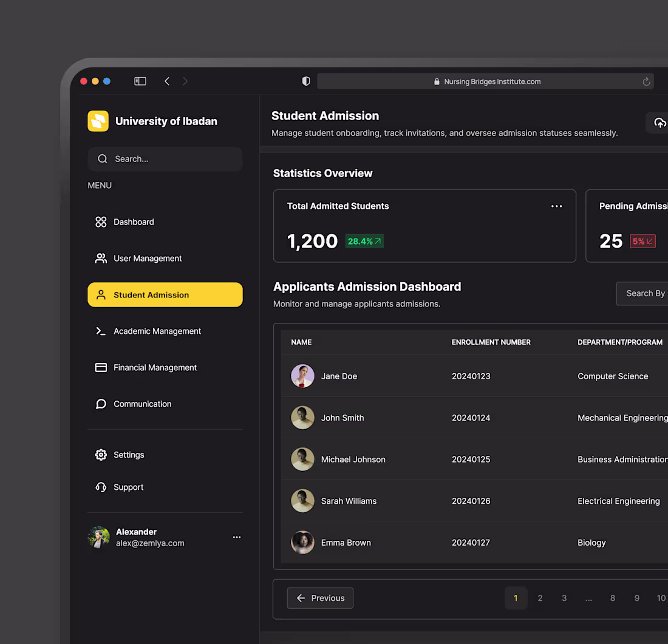Open options for Total Admitted Students card
Viewport: 668px width, 644px height.
tap(557, 206)
